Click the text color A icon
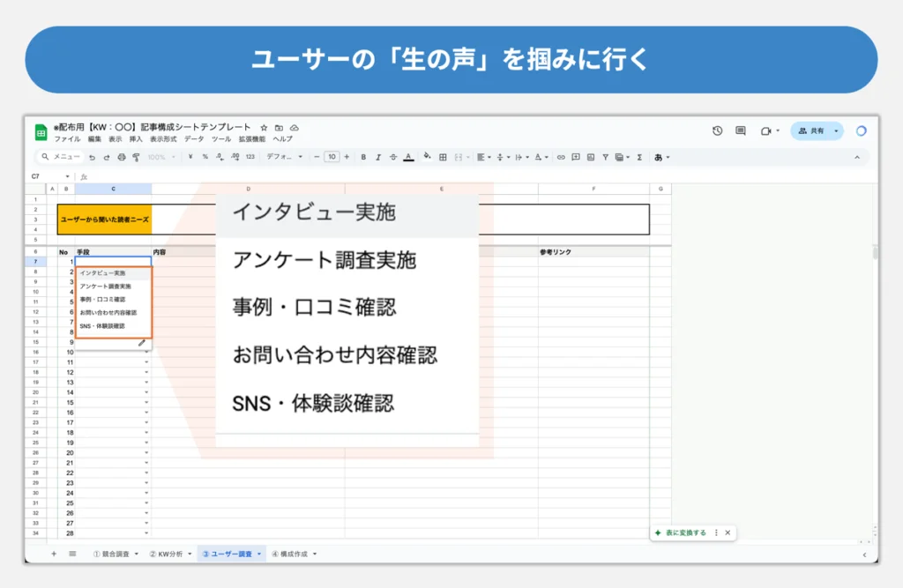Viewport: 903px width, 588px height. [408, 157]
